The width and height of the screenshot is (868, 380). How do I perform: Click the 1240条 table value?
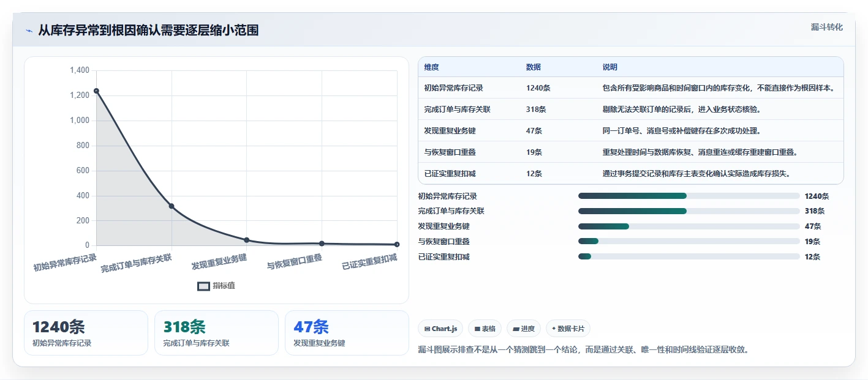[x=538, y=88]
